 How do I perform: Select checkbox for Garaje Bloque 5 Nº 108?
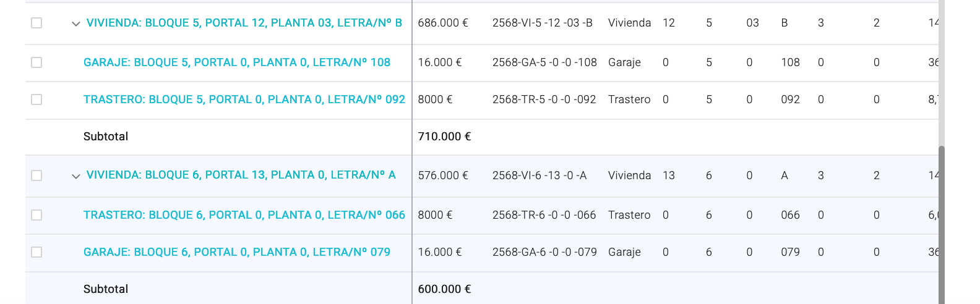point(37,62)
